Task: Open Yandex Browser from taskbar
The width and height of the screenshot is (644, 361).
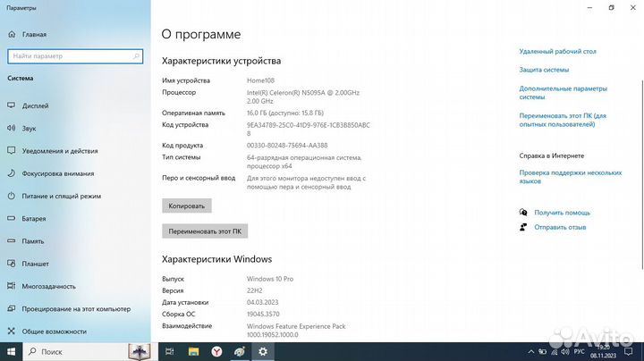Action: tap(216, 351)
